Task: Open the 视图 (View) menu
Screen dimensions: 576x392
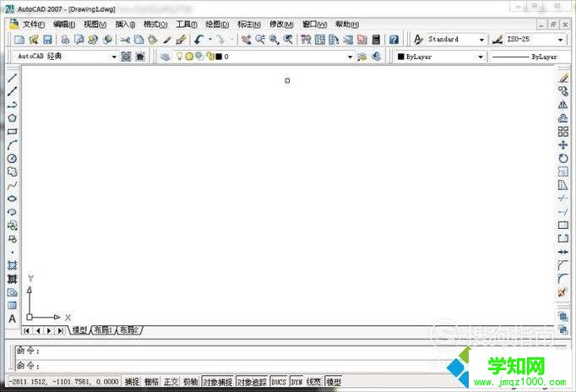Action: [x=95, y=24]
